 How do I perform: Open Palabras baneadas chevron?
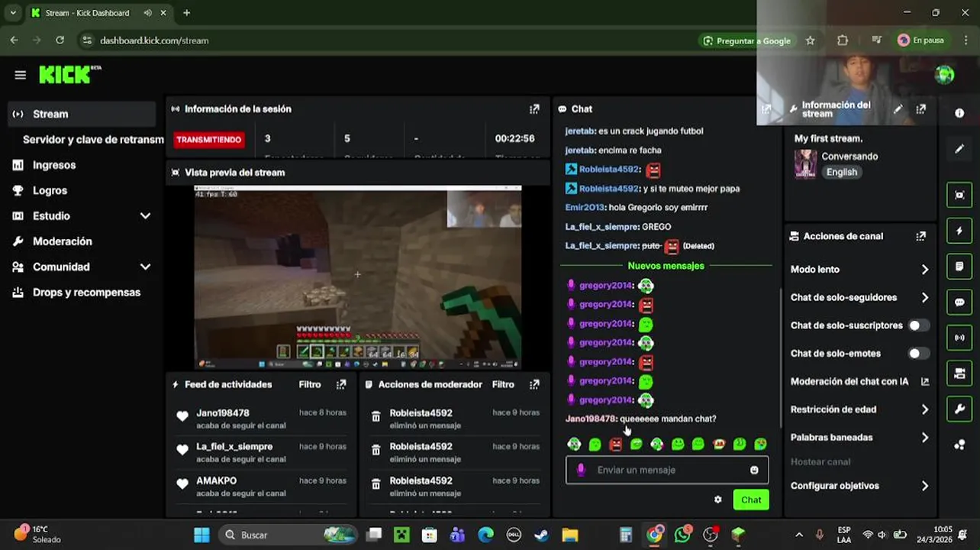pos(925,438)
